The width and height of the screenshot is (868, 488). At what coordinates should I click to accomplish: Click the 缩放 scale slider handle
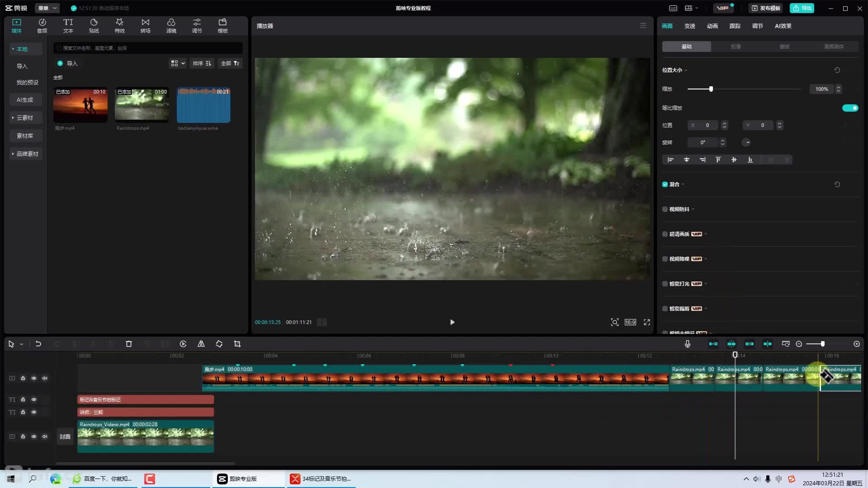[711, 89]
